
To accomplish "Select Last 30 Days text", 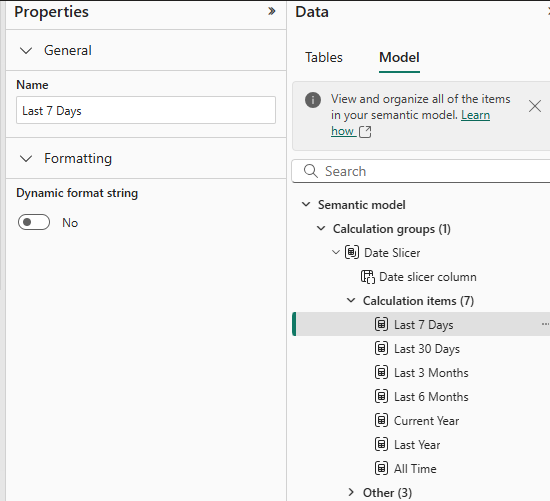I will [x=427, y=349].
